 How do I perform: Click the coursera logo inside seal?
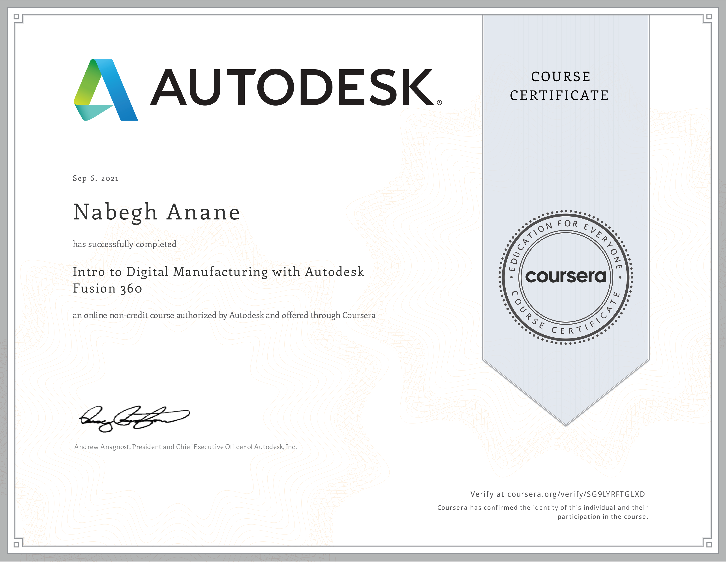pyautogui.click(x=566, y=277)
